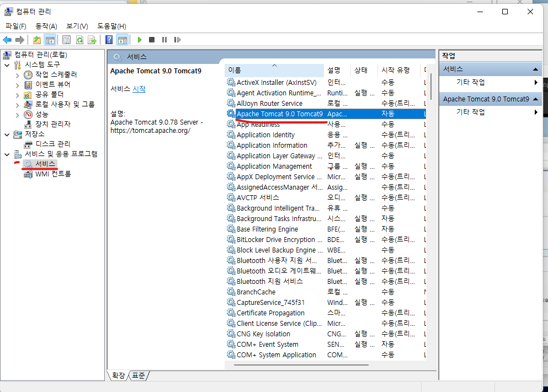
Task: Expand the 이벤트 뷰어 node arrow
Action: tap(18, 85)
